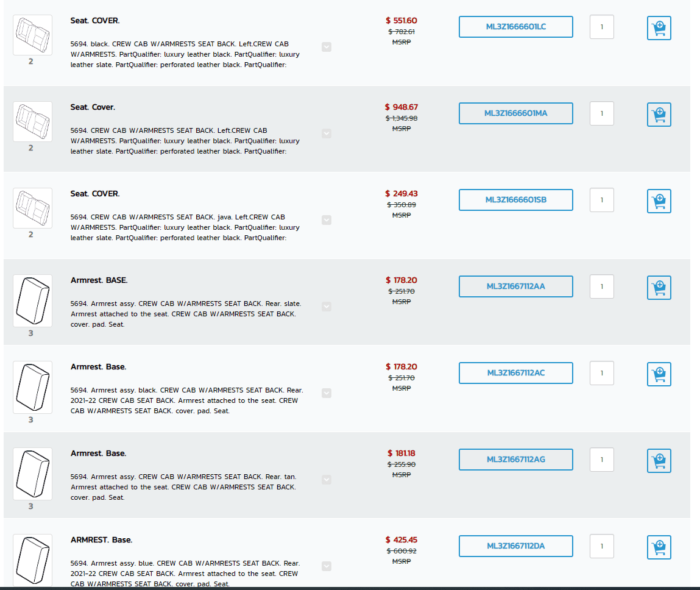Image resolution: width=700 pixels, height=590 pixels.
Task: Open part number ML3Z1667112AC
Action: [515, 373]
